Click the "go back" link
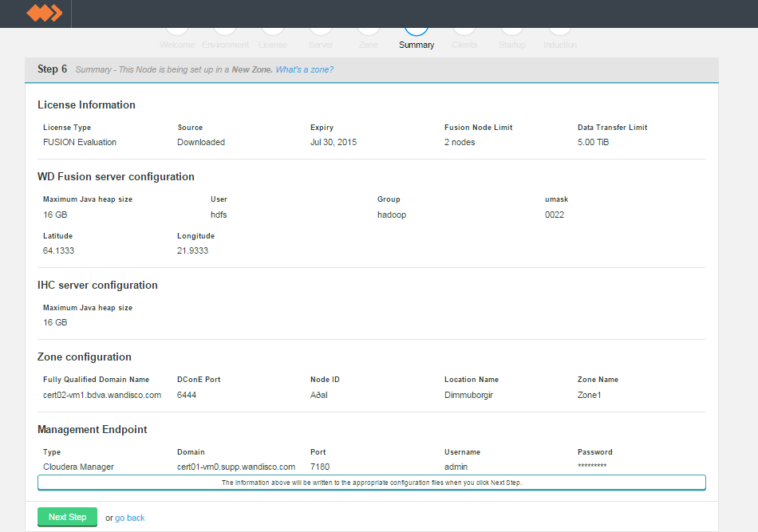 [x=129, y=518]
